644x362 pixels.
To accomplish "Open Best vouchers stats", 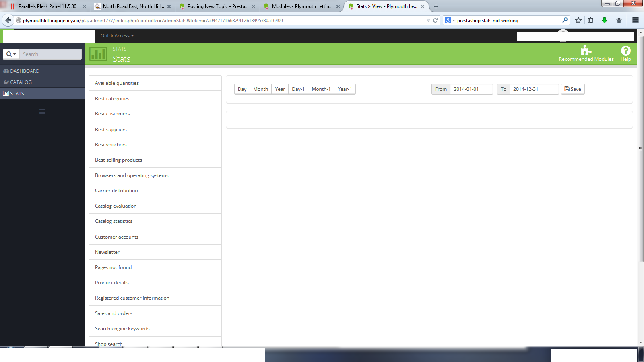I will [155, 145].
